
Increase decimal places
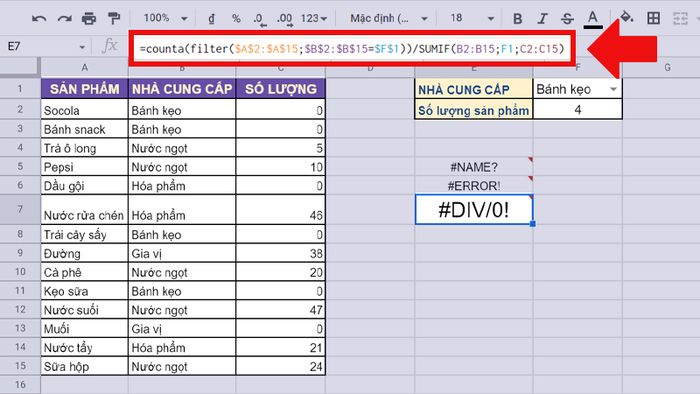(284, 19)
